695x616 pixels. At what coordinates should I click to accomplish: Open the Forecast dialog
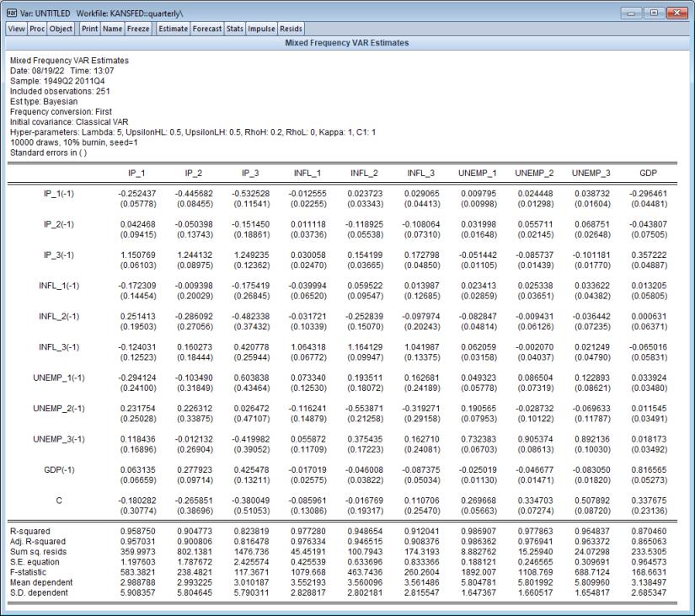pyautogui.click(x=208, y=29)
